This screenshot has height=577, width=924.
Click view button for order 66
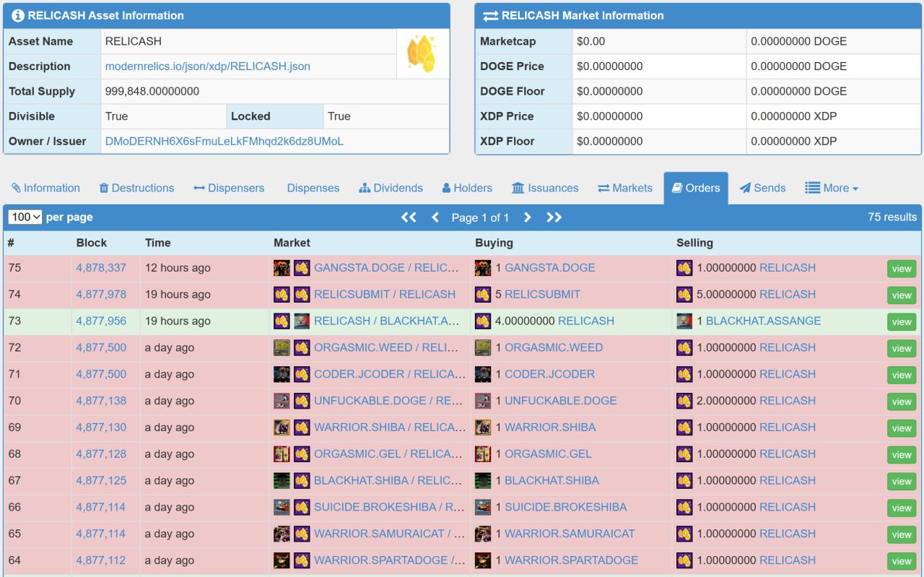902,508
